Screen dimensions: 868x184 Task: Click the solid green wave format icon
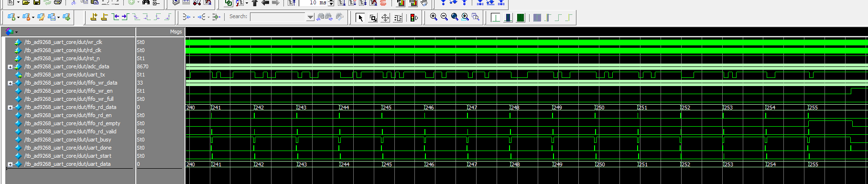tap(521, 18)
